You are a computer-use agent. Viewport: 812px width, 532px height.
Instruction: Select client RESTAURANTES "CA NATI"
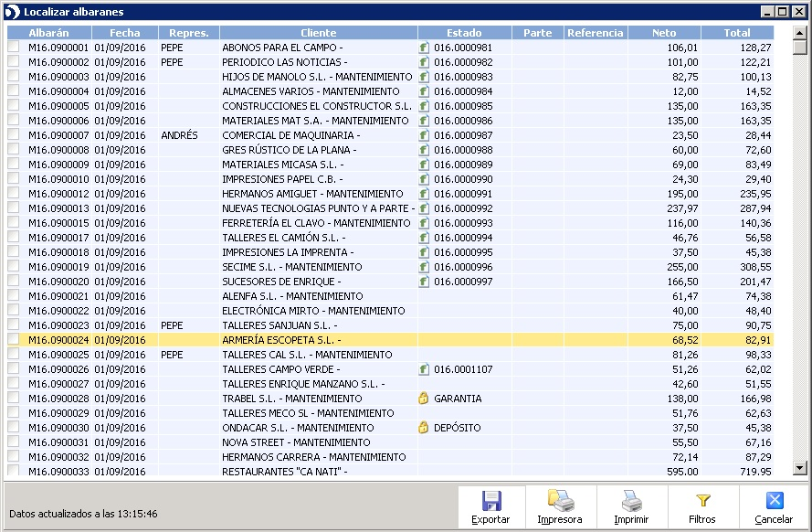(285, 472)
